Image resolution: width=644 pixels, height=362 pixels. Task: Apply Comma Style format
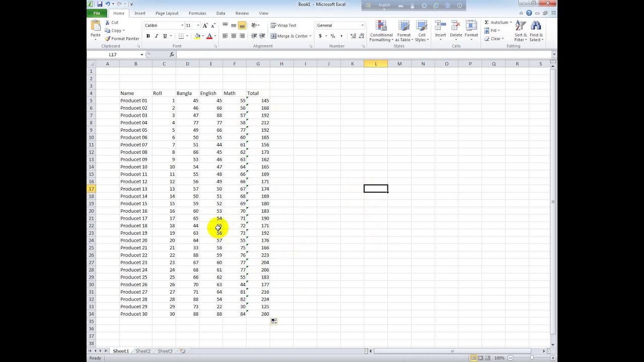[341, 36]
